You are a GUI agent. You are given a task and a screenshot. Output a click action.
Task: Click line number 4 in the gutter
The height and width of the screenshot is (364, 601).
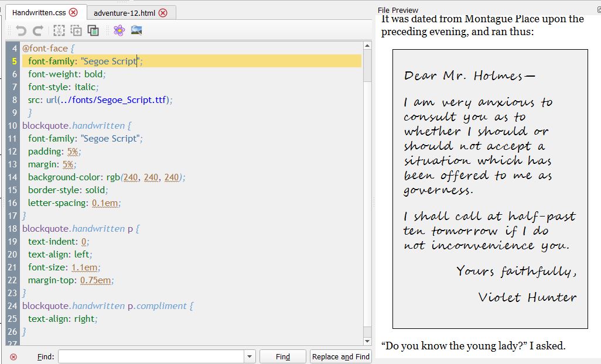click(x=14, y=48)
